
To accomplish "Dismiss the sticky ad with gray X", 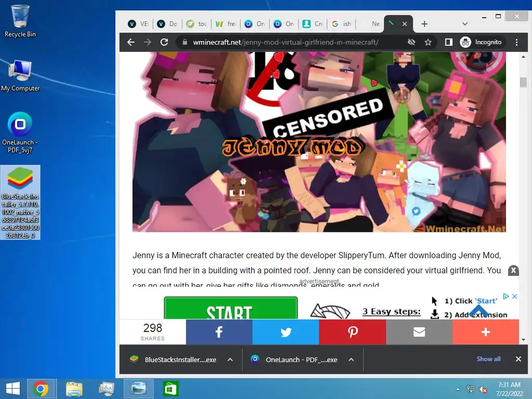I will pos(513,270).
